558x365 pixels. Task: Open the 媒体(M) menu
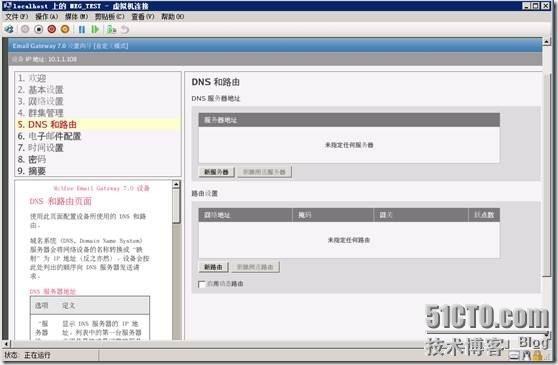(76, 17)
